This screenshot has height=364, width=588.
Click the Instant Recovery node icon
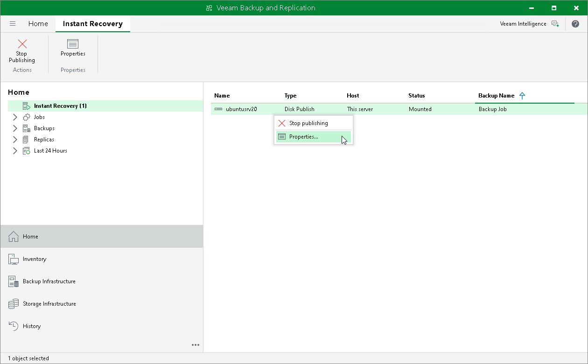click(x=27, y=106)
